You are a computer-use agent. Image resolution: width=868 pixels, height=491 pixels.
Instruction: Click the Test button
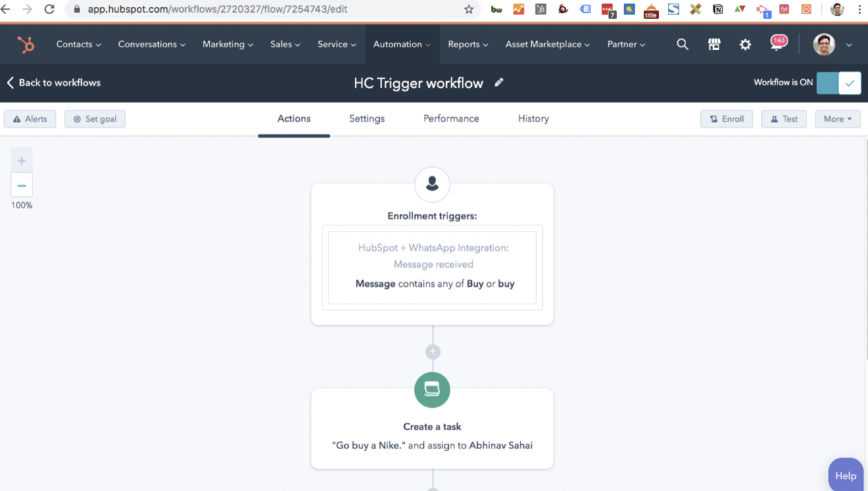[x=784, y=119]
